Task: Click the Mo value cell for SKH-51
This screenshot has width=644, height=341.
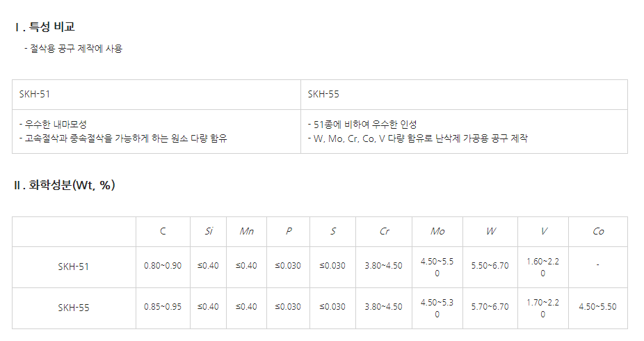Action: click(x=437, y=267)
